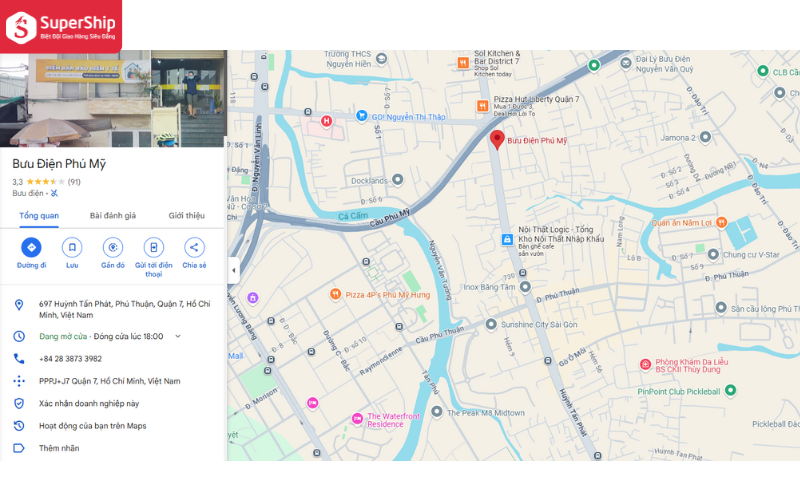Viewport: 800px width, 500px height.
Task: Open Hoạt động của bạn trên Maps
Action: tap(92, 426)
